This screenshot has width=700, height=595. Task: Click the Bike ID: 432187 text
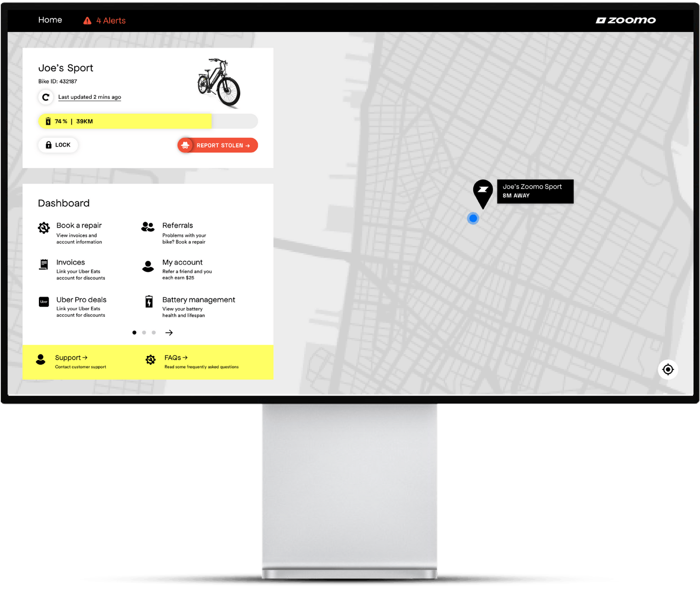coord(58,81)
